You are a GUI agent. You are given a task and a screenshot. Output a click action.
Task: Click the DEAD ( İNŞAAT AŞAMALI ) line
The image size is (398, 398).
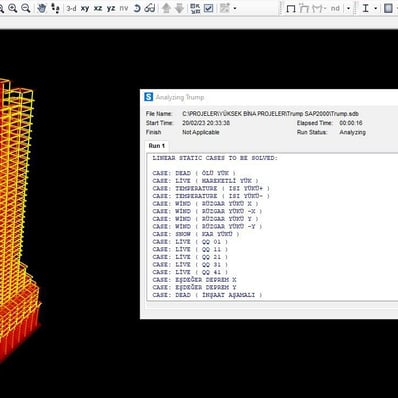(x=207, y=295)
